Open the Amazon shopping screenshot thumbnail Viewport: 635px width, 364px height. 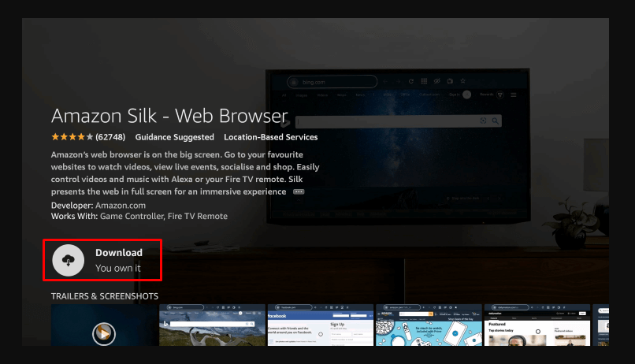pos(429,325)
